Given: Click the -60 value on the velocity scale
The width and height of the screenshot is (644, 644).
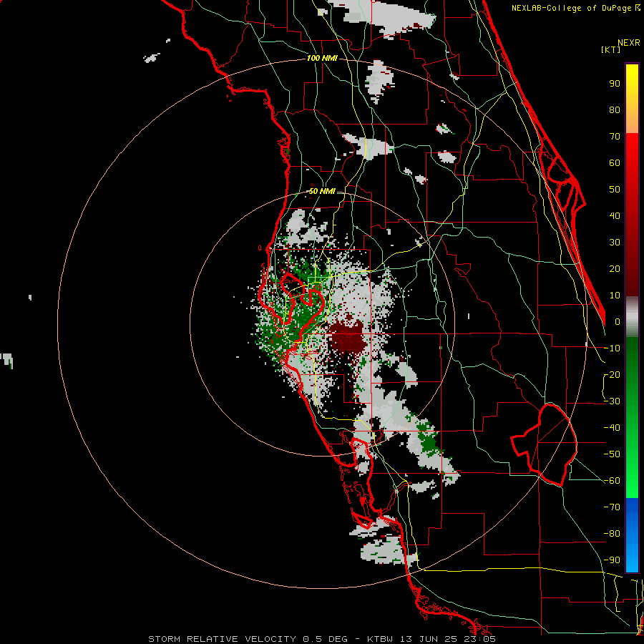Looking at the screenshot, I should (x=613, y=481).
